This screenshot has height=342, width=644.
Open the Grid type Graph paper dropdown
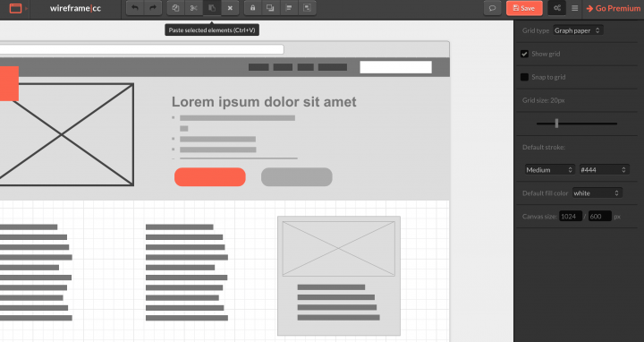click(578, 30)
